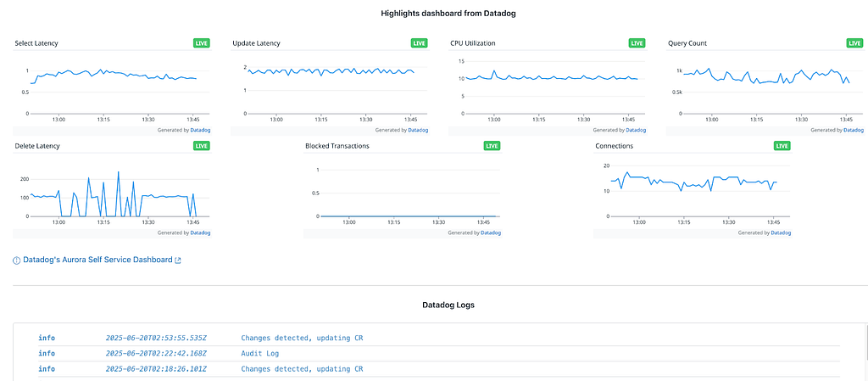Click the info icon beside Aurora dashboard link
Screen dimensions: 868x381
tap(17, 261)
